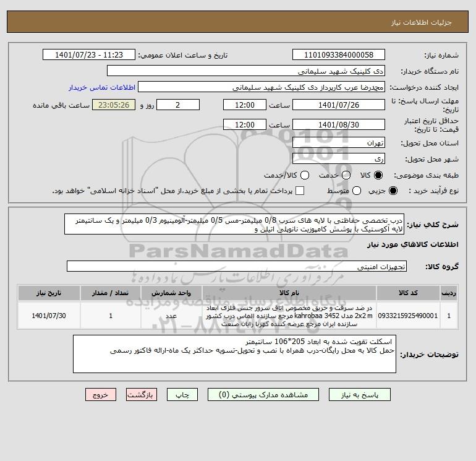This screenshot has height=461, width=476.
Task: Click the نام کالا column header
Action: click(289, 293)
